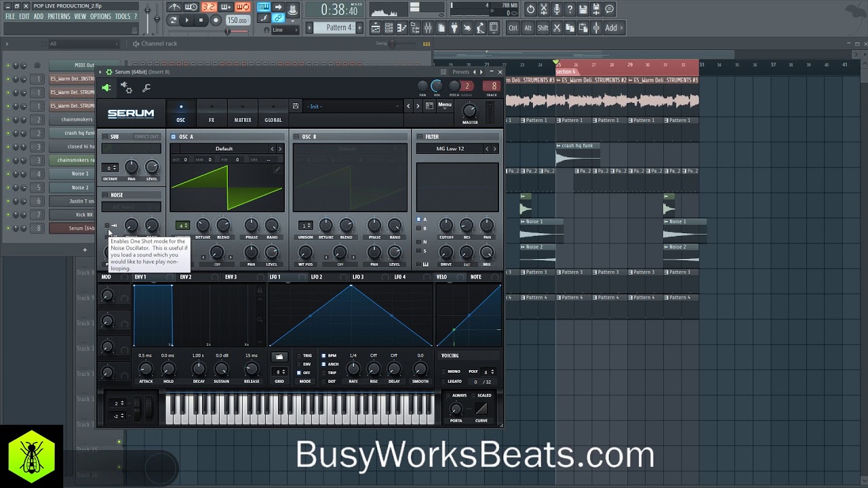
Task: Enable the NOISE oscillator checkbox
Action: (x=106, y=195)
